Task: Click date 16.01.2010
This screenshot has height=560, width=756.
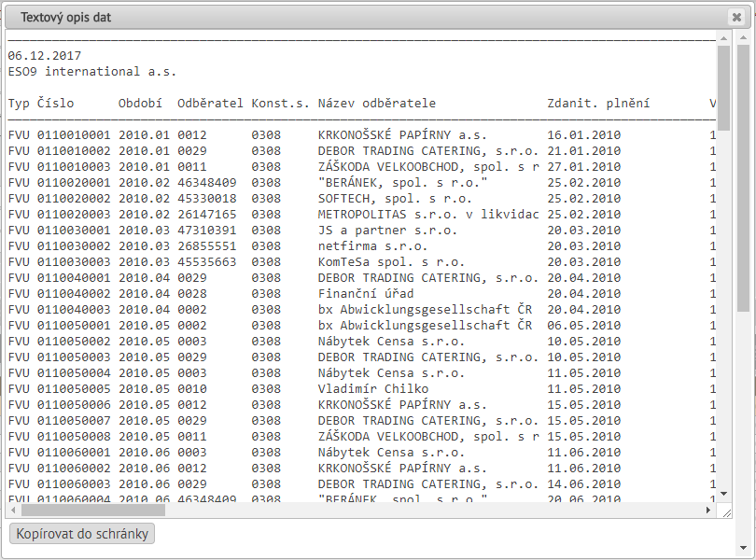Action: pos(584,135)
